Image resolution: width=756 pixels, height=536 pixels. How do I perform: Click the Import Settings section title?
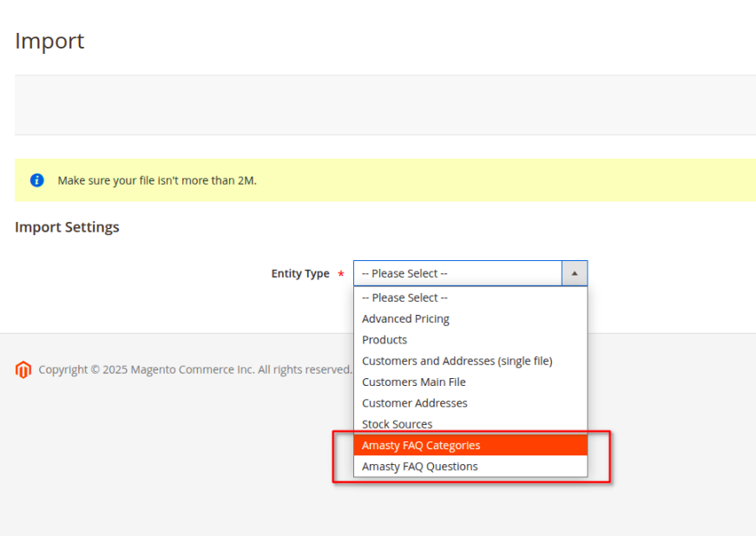(x=67, y=227)
